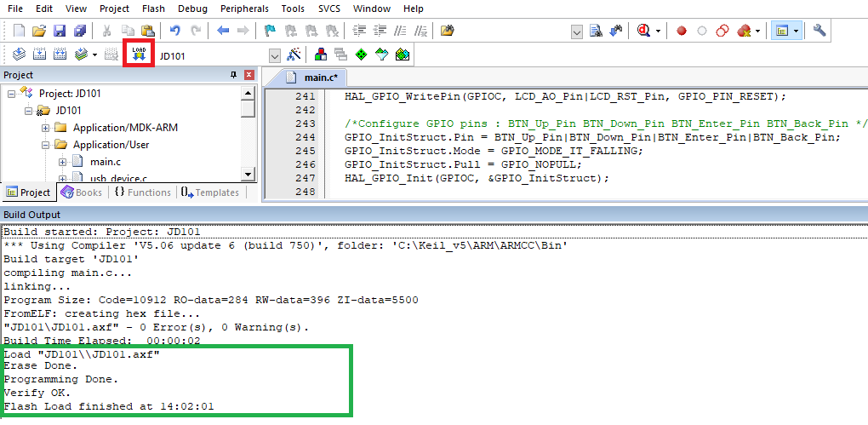The image size is (868, 425).
Task: Open the Flash menu
Action: point(153,9)
